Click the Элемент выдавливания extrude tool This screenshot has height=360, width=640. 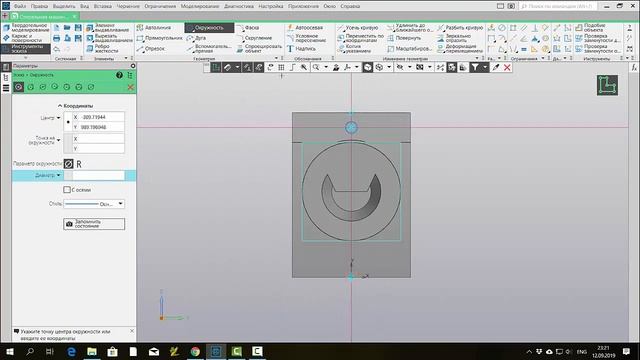(108, 28)
